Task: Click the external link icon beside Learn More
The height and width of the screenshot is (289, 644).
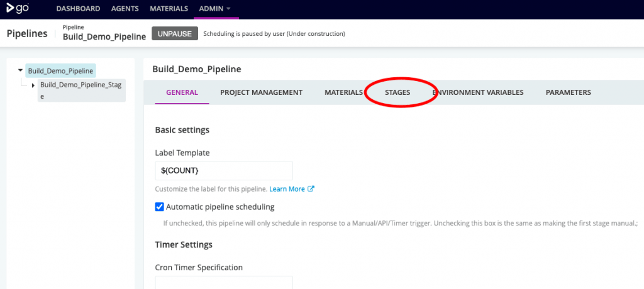Action: tap(311, 188)
